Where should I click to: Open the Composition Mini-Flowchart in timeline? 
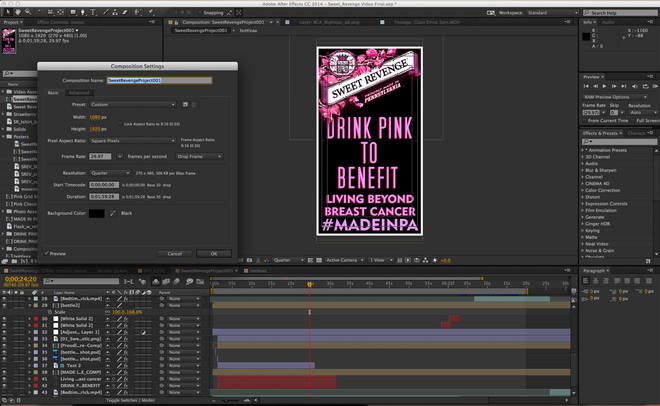pos(129,281)
